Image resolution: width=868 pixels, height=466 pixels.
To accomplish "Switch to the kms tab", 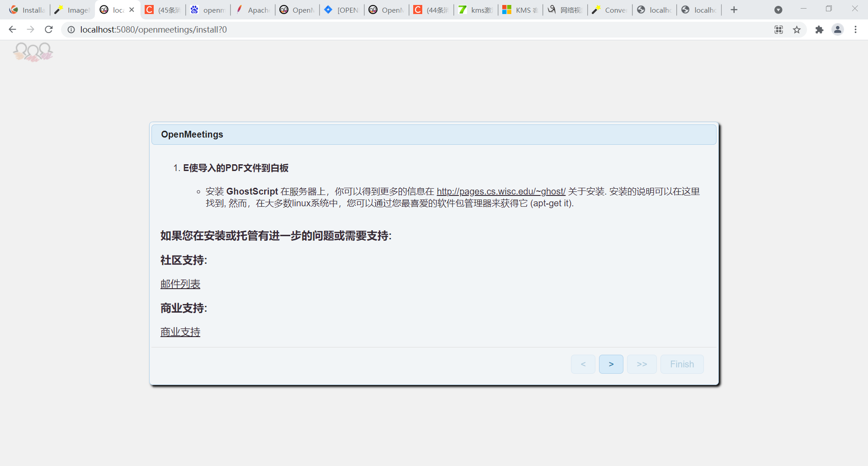I will click(476, 10).
